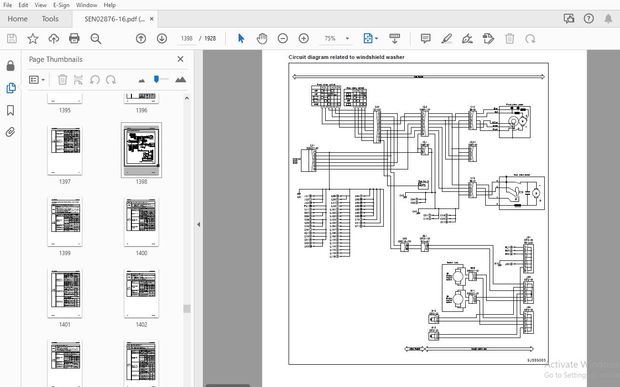
Task: Add a comment with speech bubble icon
Action: pyautogui.click(x=425, y=38)
